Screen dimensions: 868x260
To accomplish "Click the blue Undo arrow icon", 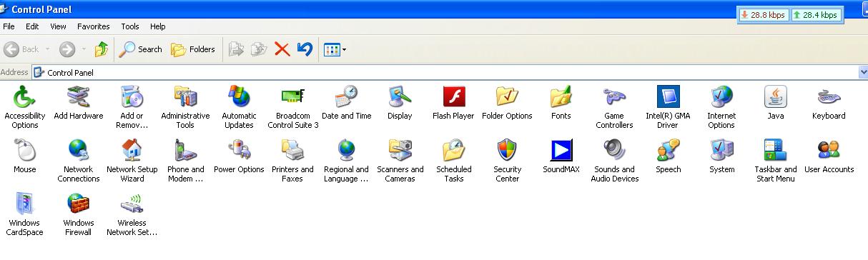I will 305,49.
